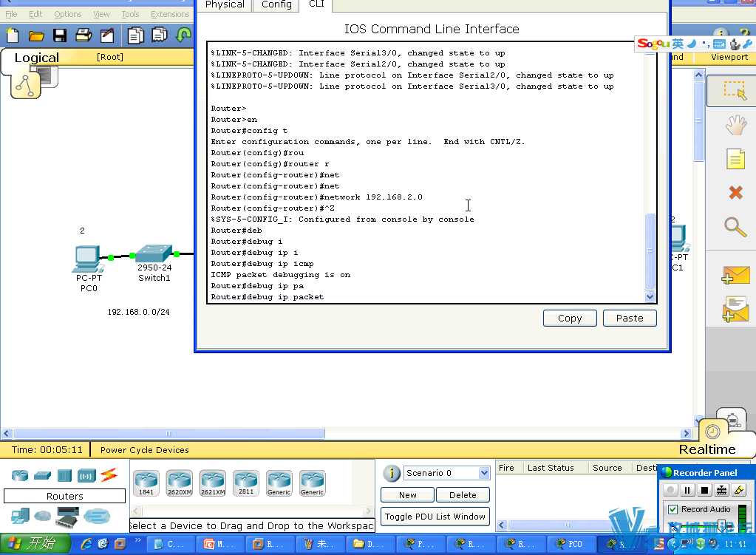The width and height of the screenshot is (756, 555).
Task: Pick the Add Simple PDU envelope tool
Action: [x=735, y=276]
